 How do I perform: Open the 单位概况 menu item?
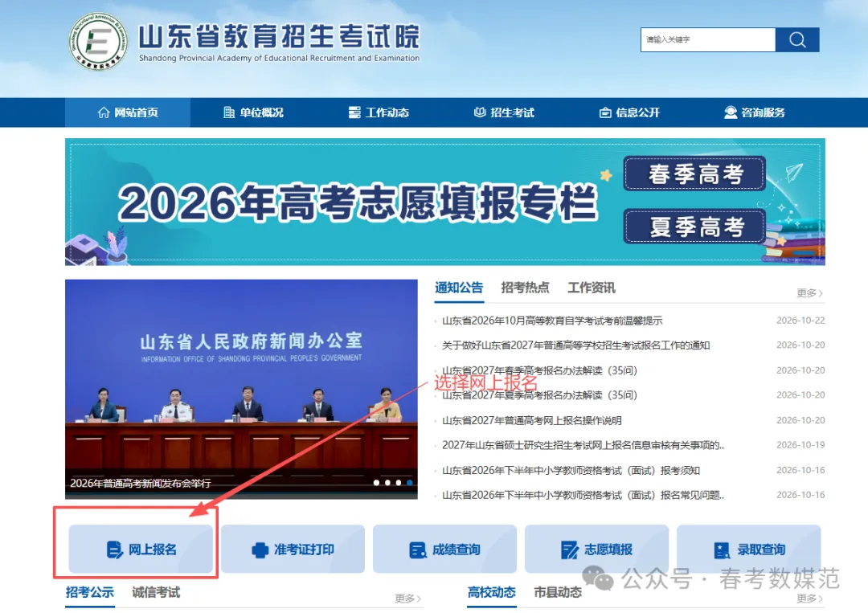point(253,112)
